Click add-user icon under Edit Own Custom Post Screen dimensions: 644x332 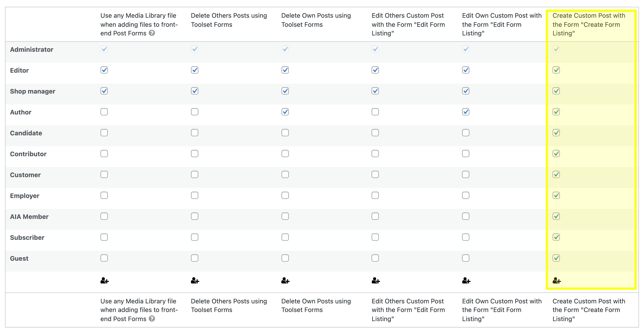point(466,281)
